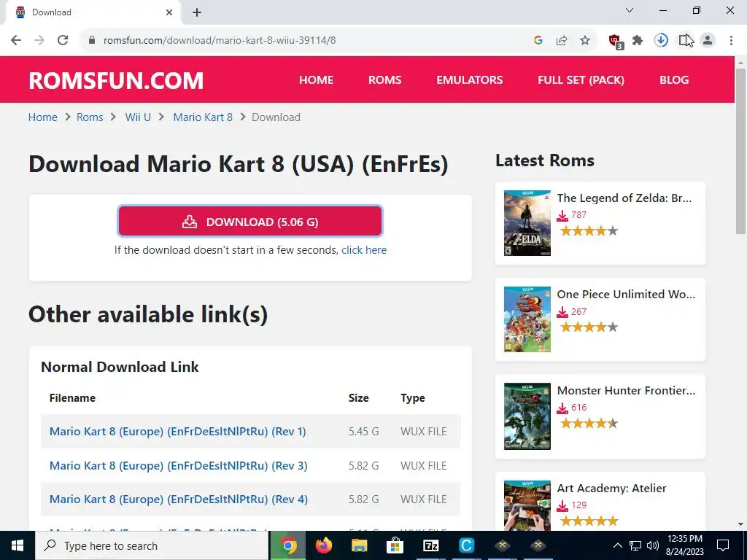Click the browser forward arrow
Screen dimensions: 747x560
point(39,40)
